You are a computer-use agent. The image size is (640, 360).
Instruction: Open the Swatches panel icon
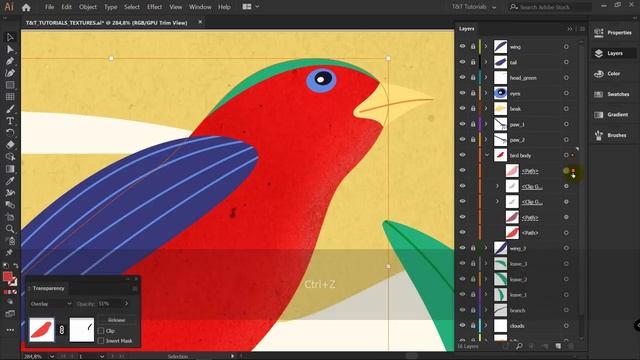(599, 94)
